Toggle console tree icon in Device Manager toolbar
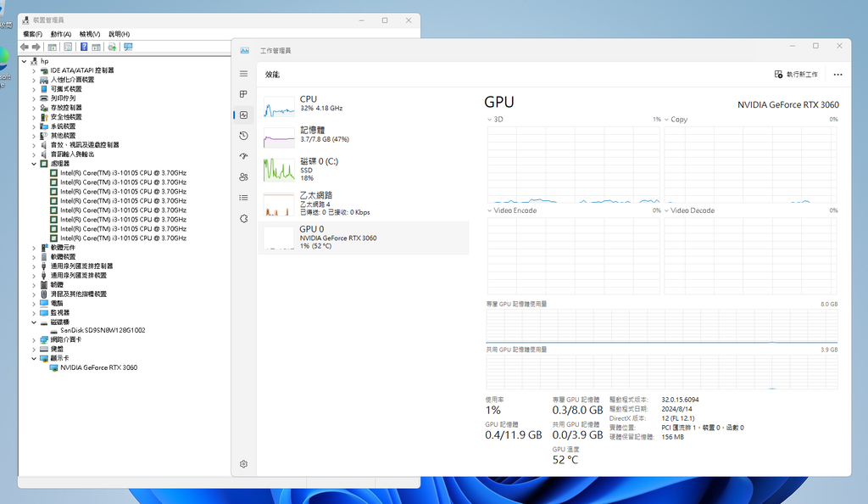The height and width of the screenshot is (504, 868). (x=52, y=47)
